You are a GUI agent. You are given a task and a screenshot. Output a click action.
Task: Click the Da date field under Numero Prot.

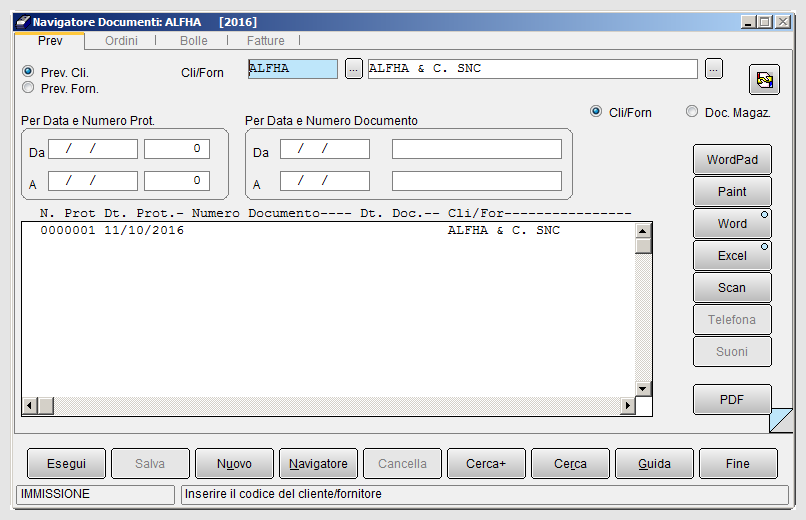pyautogui.click(x=93, y=149)
